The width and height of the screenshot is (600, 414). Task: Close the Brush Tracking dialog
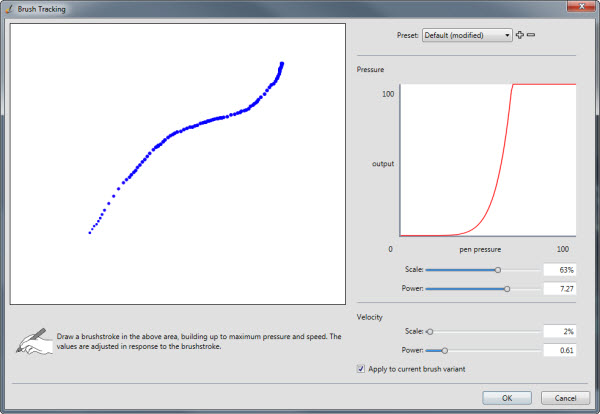coord(581,6)
